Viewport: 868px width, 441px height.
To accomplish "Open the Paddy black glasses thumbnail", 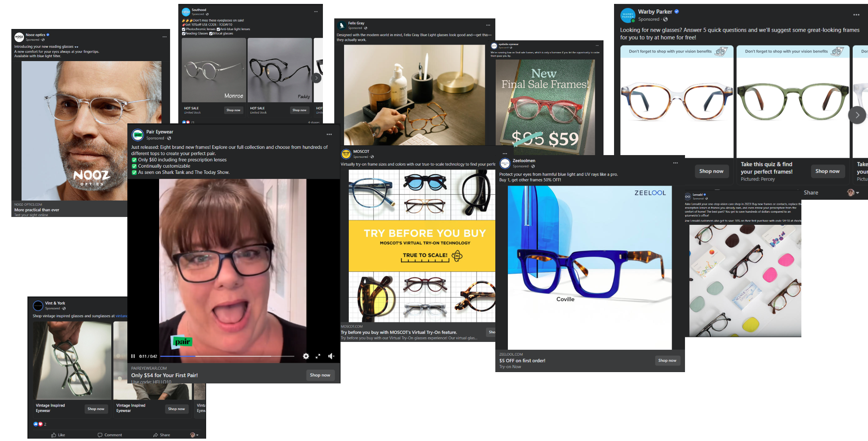I will (x=280, y=70).
